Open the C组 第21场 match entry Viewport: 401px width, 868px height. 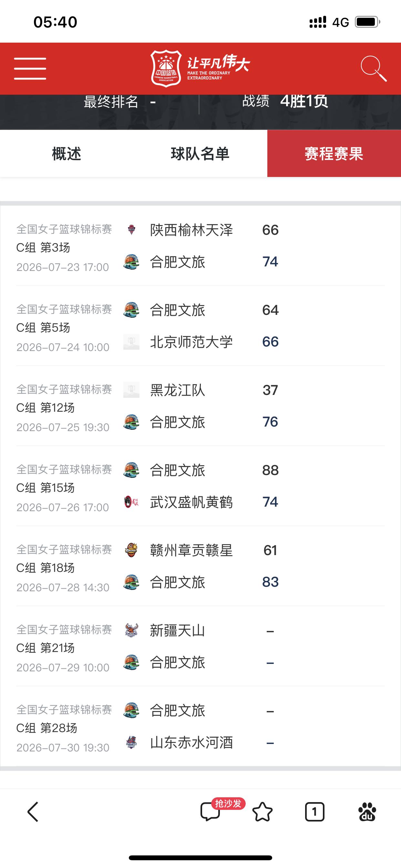[200, 646]
